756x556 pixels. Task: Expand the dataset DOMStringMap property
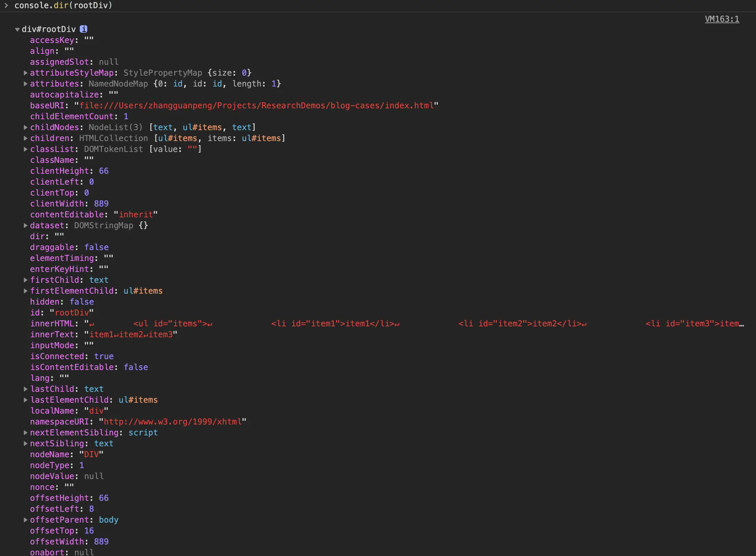click(x=25, y=225)
